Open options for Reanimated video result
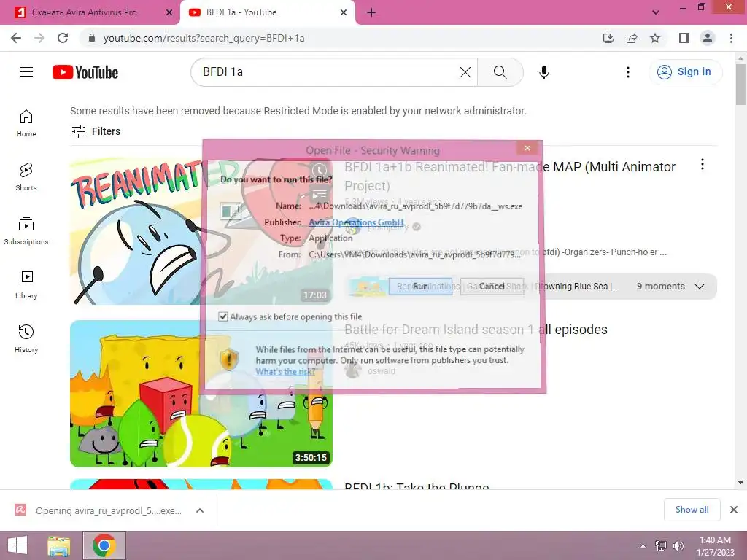Image resolution: width=747 pixels, height=560 pixels. [703, 165]
